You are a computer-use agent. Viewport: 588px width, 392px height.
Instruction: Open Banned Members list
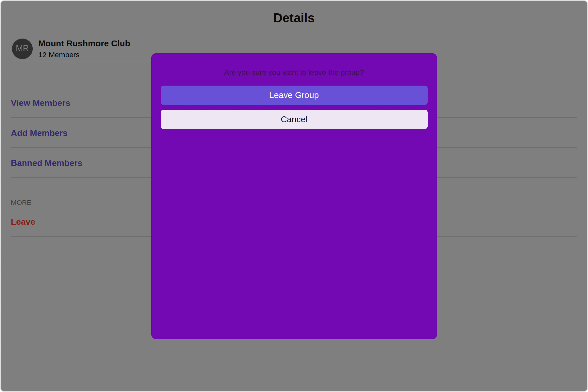click(47, 163)
